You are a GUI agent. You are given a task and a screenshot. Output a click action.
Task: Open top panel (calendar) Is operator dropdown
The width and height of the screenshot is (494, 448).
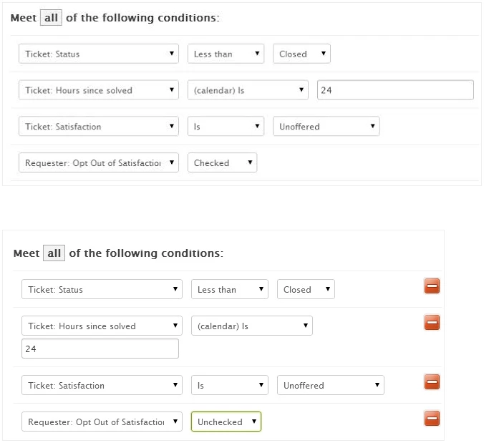pos(248,90)
